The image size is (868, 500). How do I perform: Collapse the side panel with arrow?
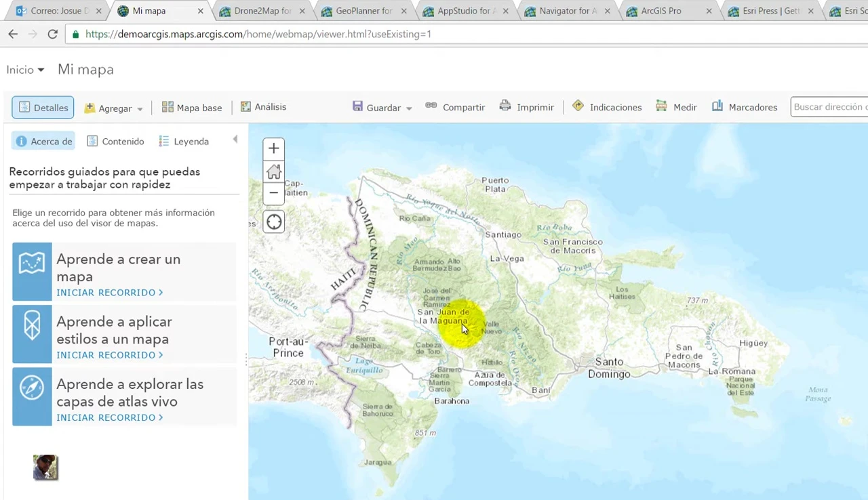click(x=235, y=140)
